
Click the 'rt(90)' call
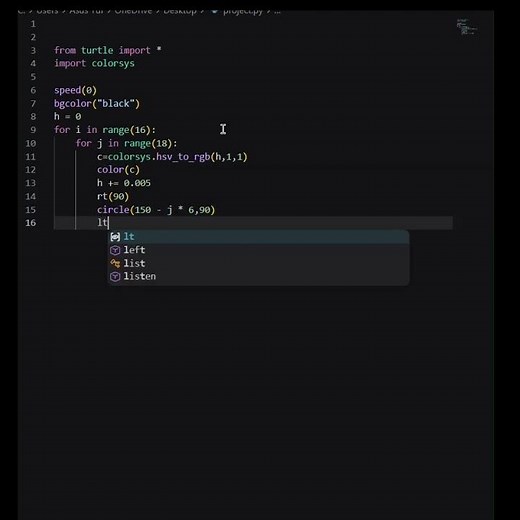point(113,196)
